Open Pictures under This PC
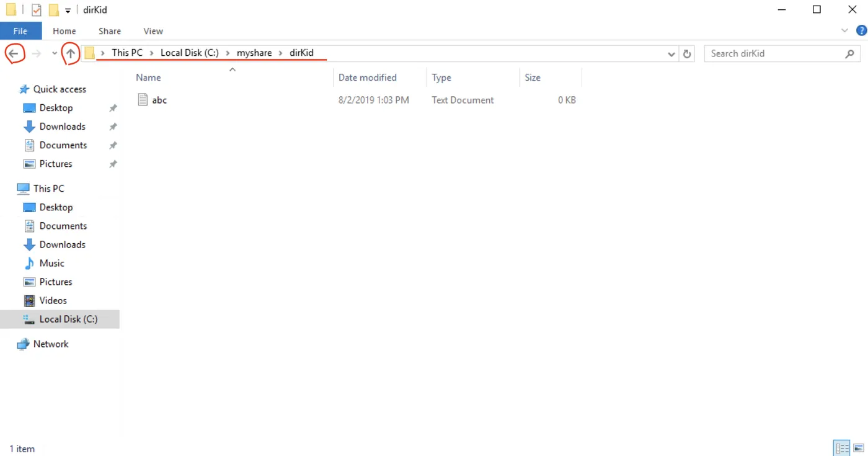 pyautogui.click(x=56, y=282)
